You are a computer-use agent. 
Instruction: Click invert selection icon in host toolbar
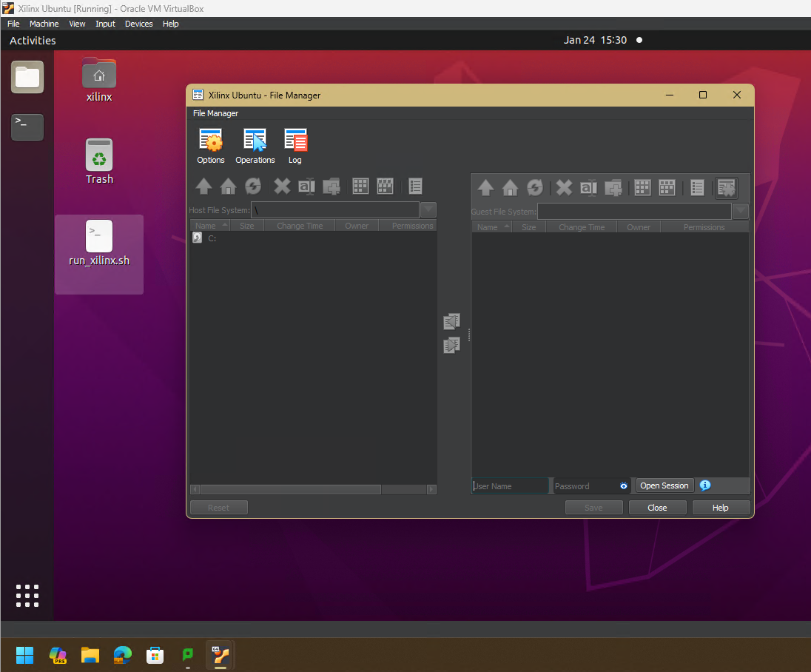pyautogui.click(x=386, y=187)
